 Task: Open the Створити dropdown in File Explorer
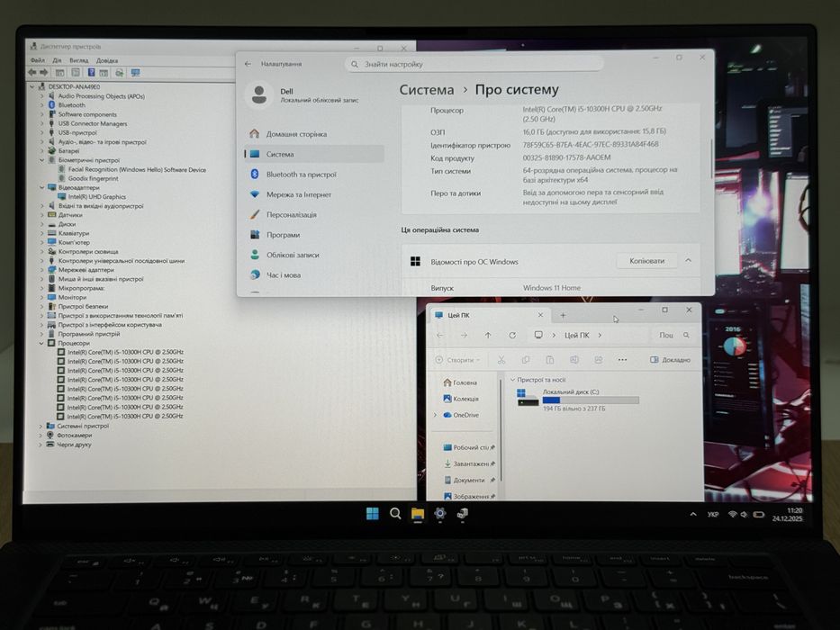458,360
